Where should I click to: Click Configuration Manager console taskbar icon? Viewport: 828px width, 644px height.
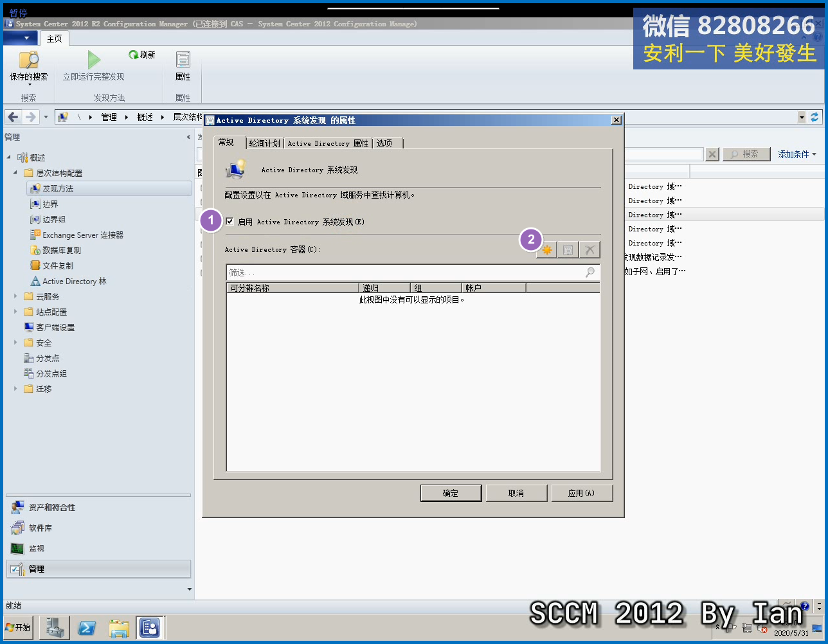150,627
